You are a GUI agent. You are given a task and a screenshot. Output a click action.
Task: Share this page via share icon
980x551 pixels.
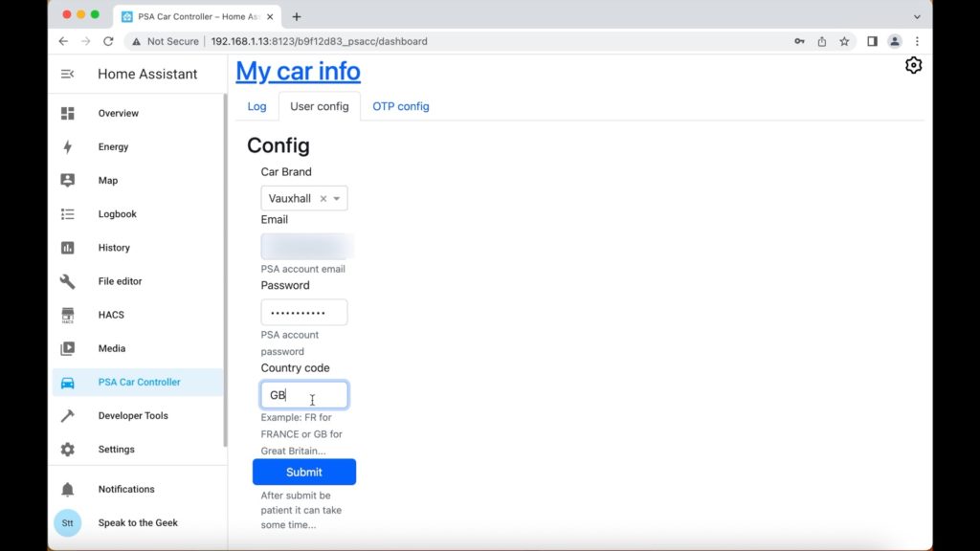pyautogui.click(x=822, y=41)
